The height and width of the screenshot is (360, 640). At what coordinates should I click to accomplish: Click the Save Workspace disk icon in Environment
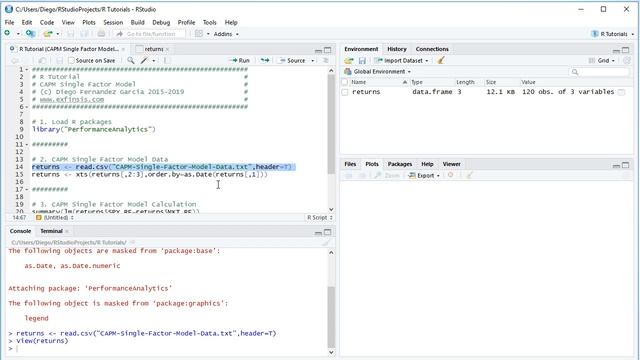point(362,60)
